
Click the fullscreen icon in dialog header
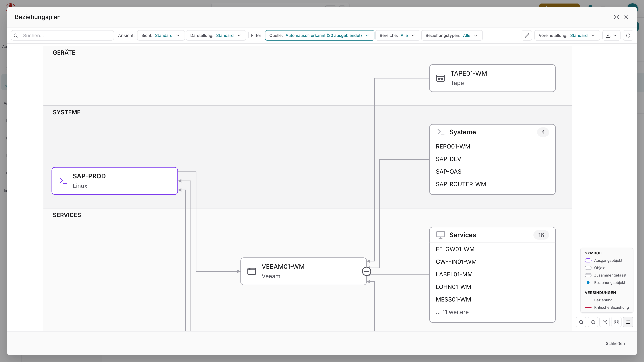(616, 17)
